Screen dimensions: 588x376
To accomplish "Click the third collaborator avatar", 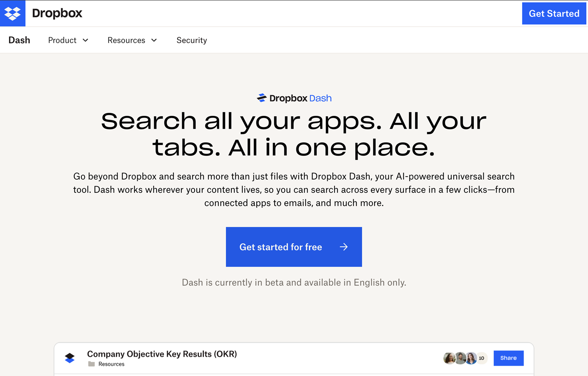I will pyautogui.click(x=471, y=358).
